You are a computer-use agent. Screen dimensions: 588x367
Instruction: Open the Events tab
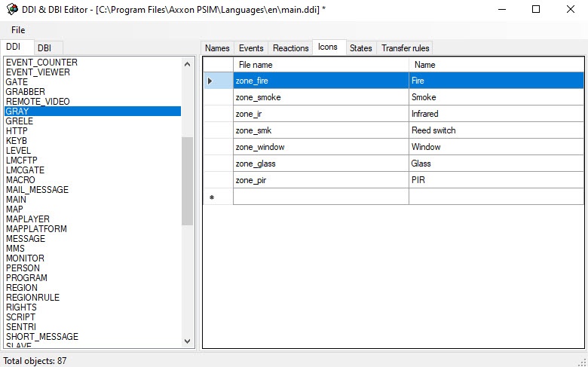(x=251, y=48)
